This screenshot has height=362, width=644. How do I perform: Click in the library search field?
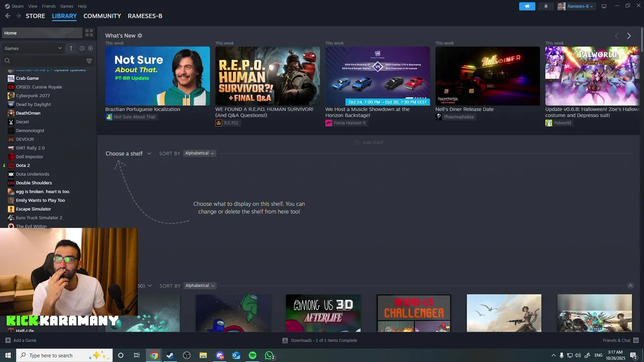(48, 61)
